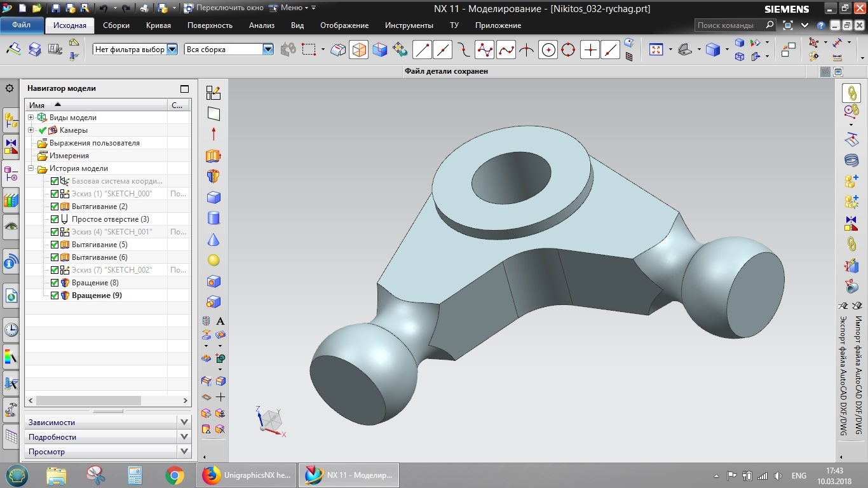Click the Chrome icon in taskbar
This screenshot has height=488, width=868.
click(x=175, y=475)
